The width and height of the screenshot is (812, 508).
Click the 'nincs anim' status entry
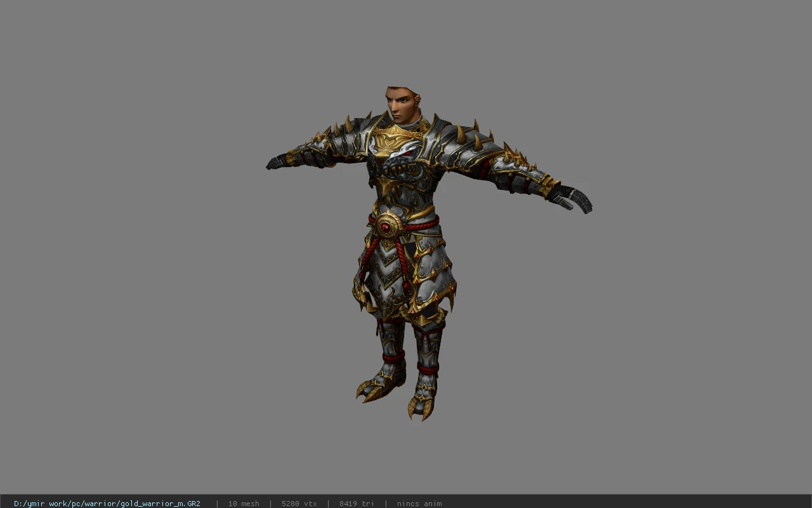click(x=419, y=504)
